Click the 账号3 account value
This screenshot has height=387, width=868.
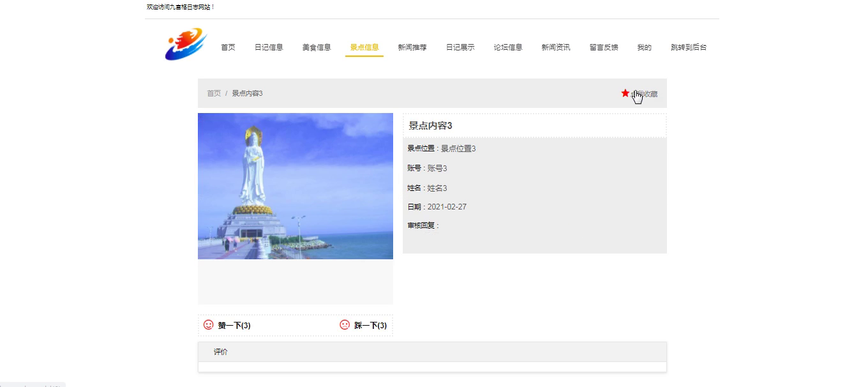click(437, 169)
